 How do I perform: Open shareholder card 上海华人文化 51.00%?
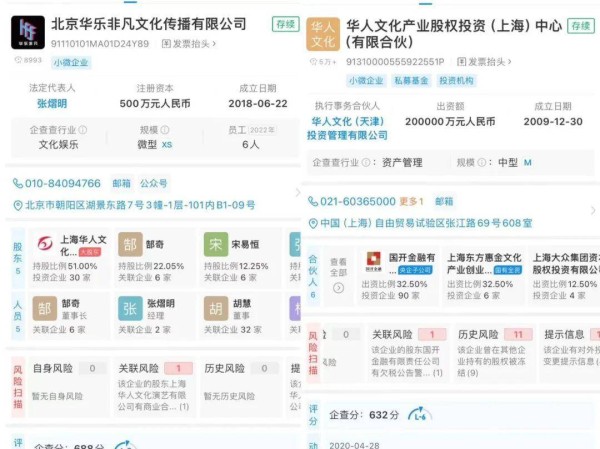[x=69, y=258]
